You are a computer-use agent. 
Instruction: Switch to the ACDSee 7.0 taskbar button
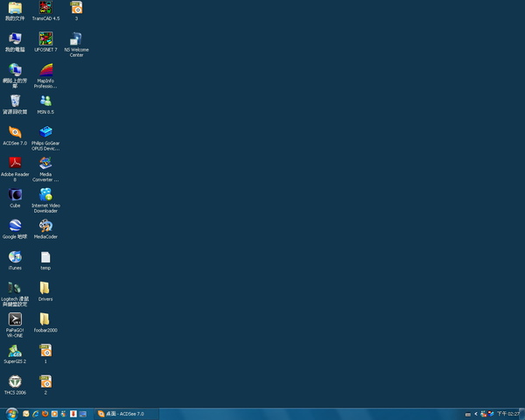[126, 414]
